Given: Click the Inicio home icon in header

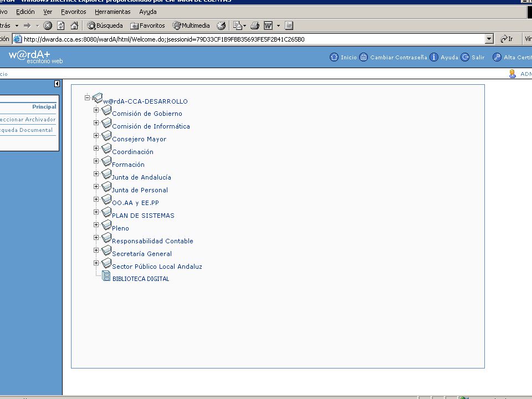Looking at the screenshot, I should (x=334, y=57).
